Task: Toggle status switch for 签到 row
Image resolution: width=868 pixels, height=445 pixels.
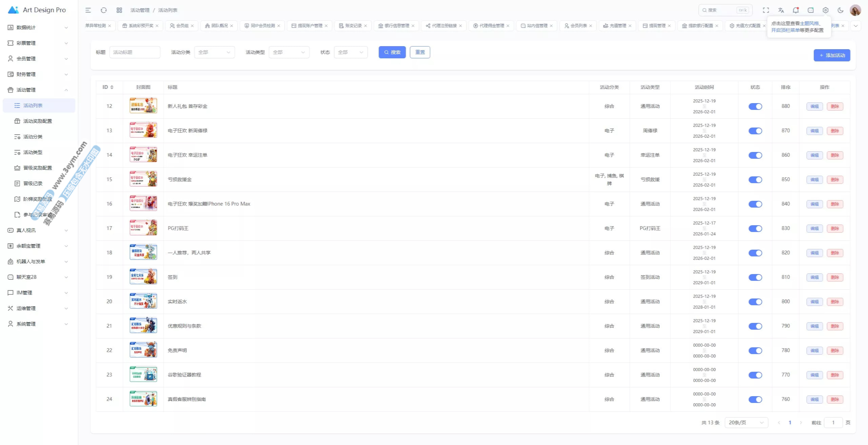Action: tap(755, 277)
